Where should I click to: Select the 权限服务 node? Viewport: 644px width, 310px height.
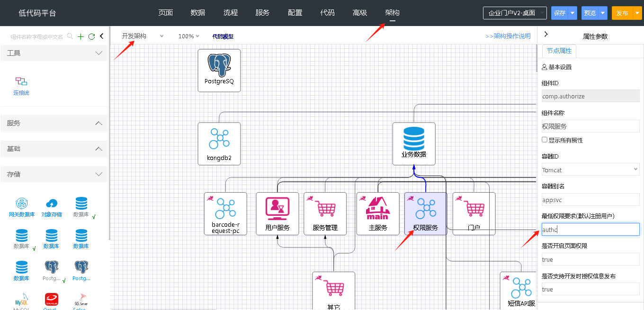426,213
